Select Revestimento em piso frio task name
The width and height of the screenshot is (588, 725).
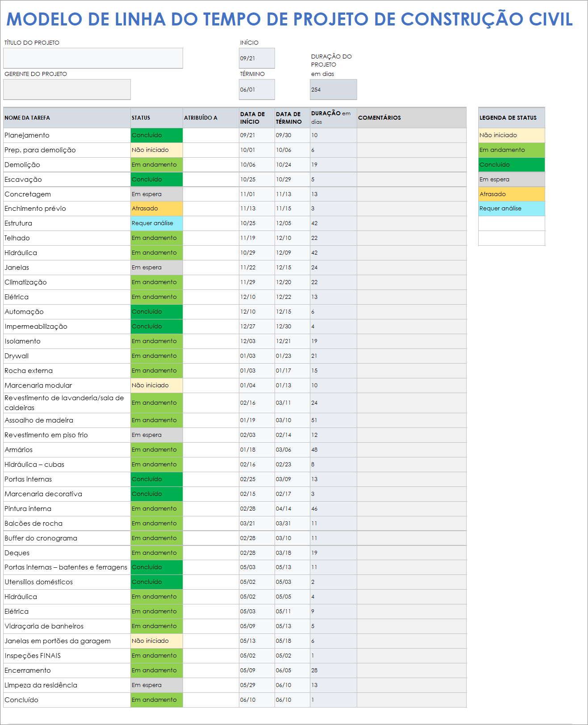(67, 435)
